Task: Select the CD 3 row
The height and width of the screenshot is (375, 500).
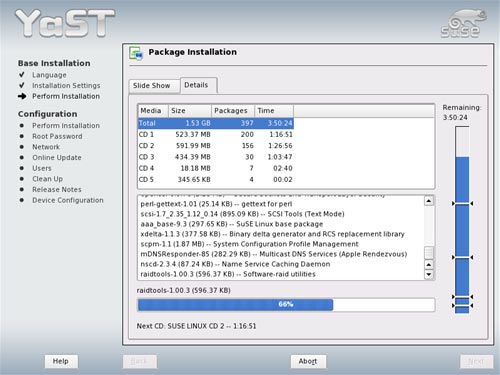Action: tap(216, 157)
